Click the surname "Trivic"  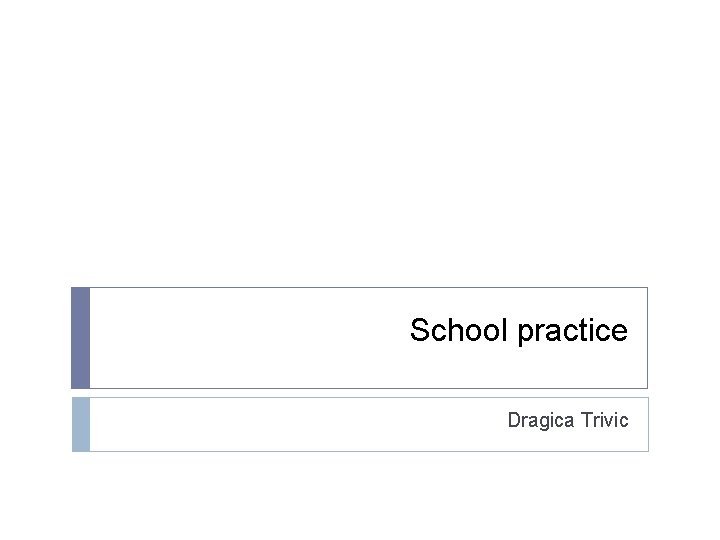(604, 420)
